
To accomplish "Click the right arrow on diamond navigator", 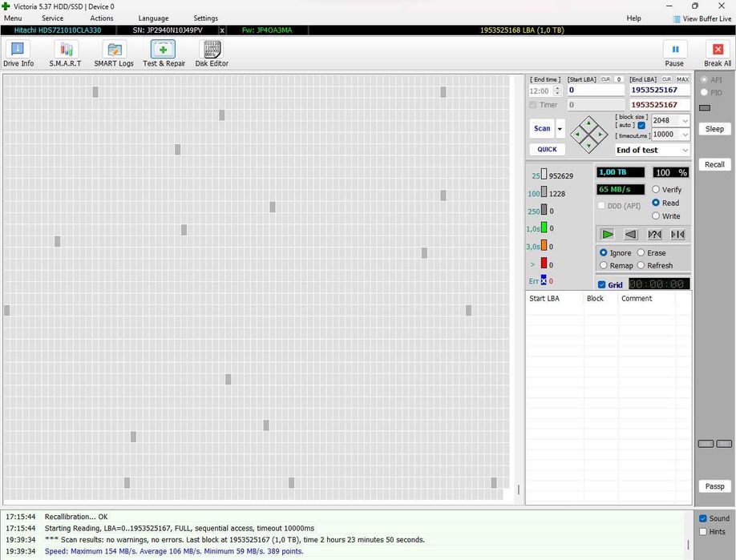I will coord(600,135).
